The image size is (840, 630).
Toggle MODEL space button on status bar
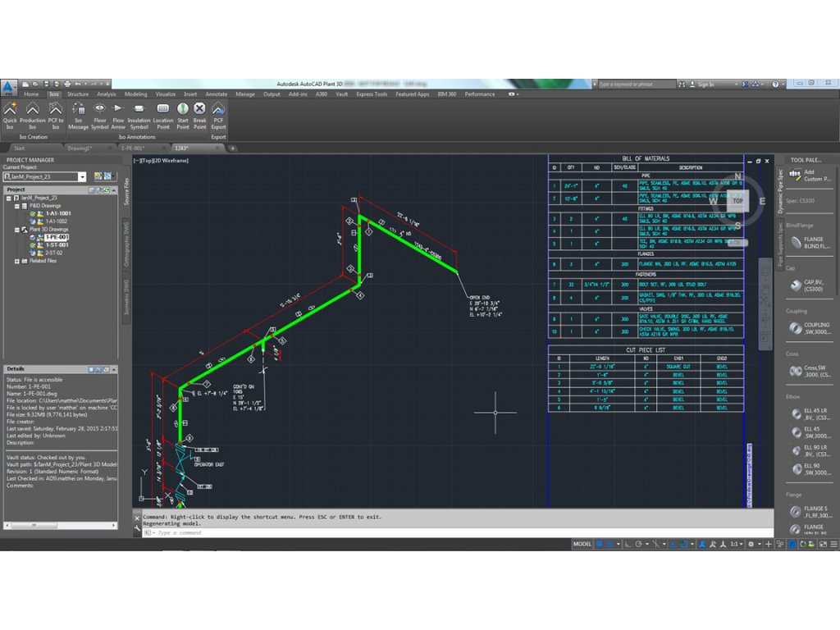(x=582, y=545)
